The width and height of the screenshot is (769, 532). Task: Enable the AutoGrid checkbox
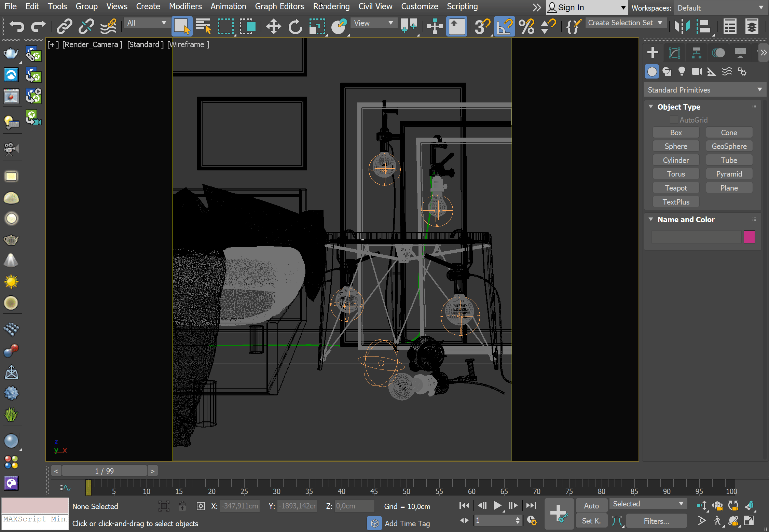674,120
